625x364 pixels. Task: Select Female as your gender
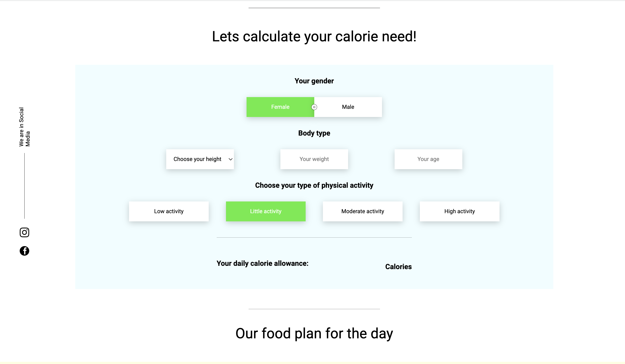pyautogui.click(x=280, y=107)
